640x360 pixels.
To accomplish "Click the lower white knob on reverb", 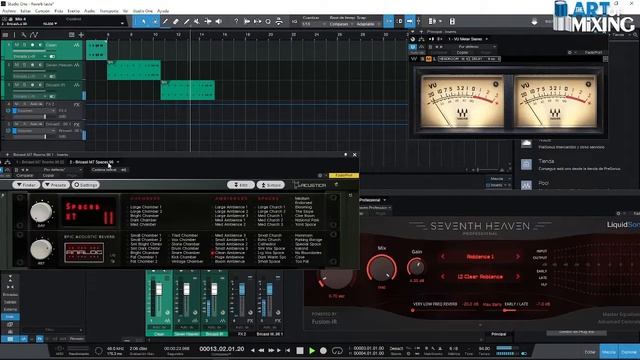I will (41, 249).
